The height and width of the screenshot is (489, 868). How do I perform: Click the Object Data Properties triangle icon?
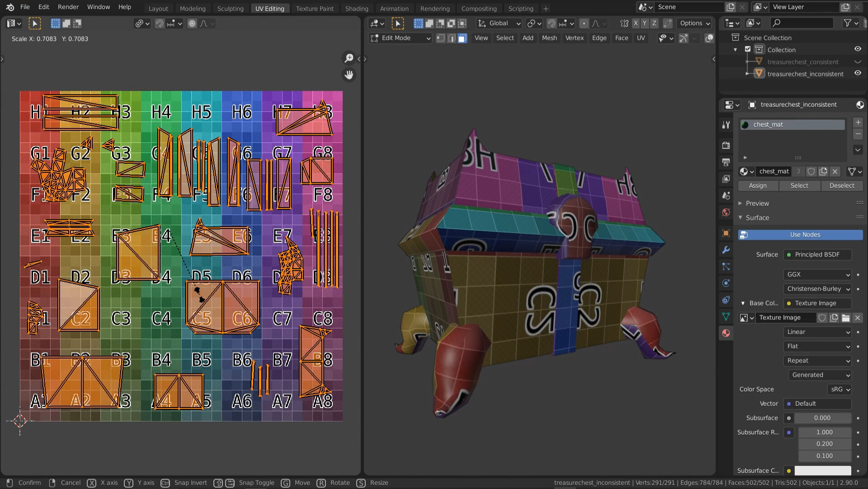pyautogui.click(x=726, y=317)
